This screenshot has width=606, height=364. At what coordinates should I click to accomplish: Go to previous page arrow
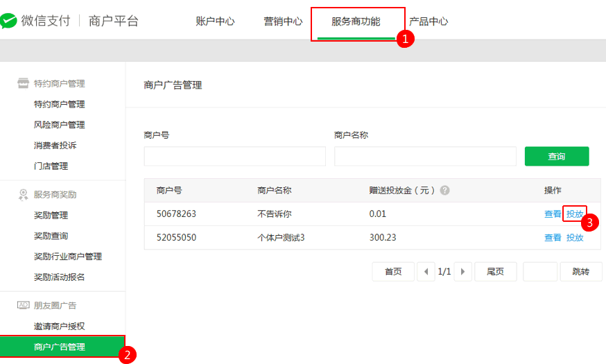426,272
